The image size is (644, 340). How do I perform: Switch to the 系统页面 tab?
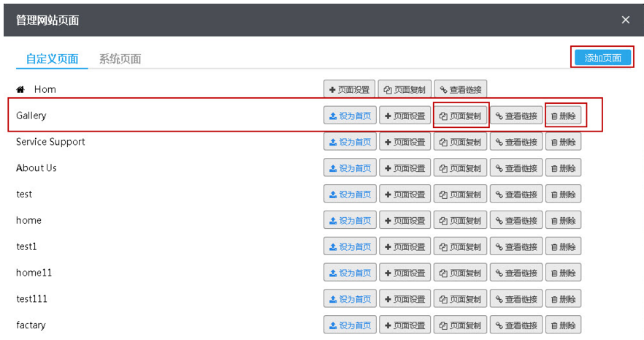coord(120,59)
